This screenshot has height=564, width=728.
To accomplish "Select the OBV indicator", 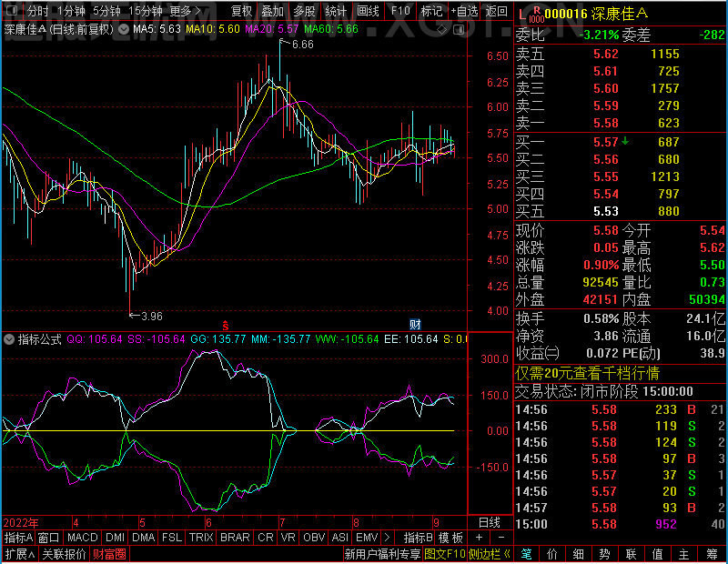I will [x=314, y=538].
